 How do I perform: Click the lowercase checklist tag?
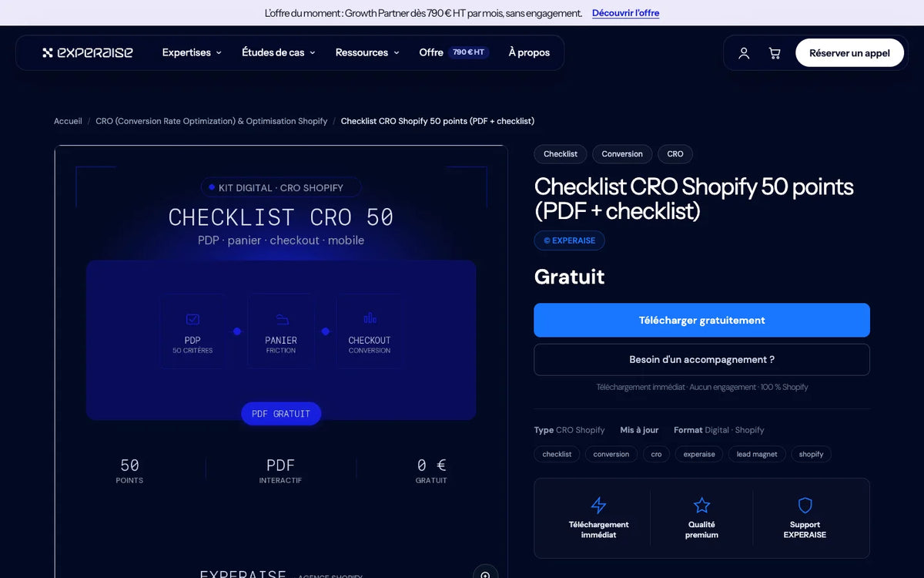click(x=557, y=454)
